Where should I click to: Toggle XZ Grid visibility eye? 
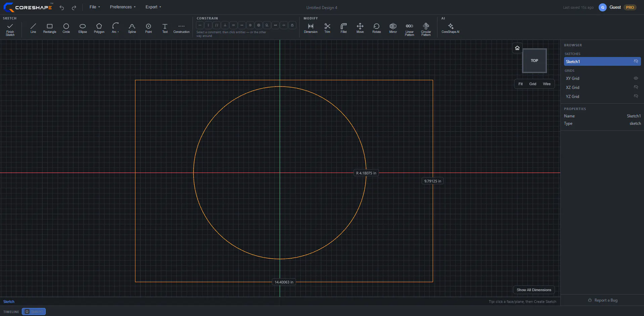point(636,87)
